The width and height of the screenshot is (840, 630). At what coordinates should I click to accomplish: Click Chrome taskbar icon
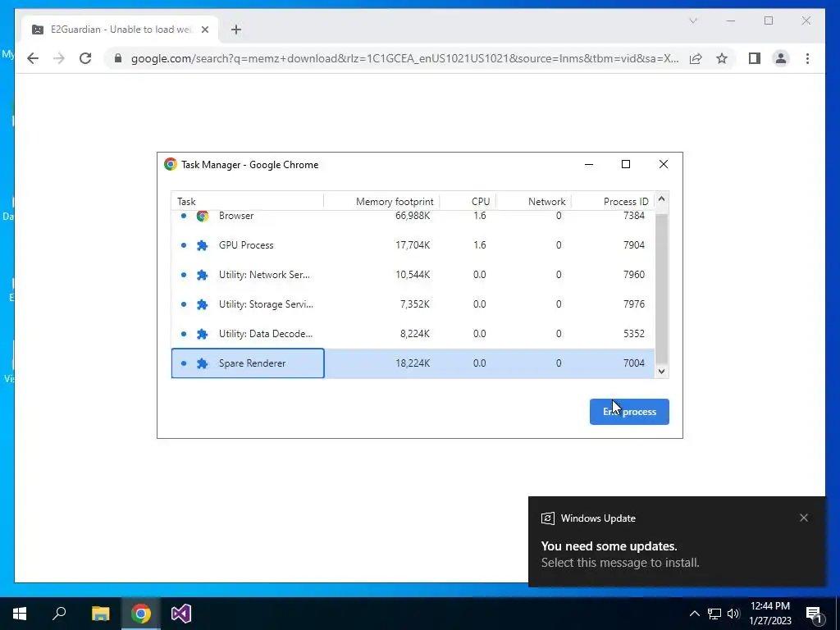(141, 614)
